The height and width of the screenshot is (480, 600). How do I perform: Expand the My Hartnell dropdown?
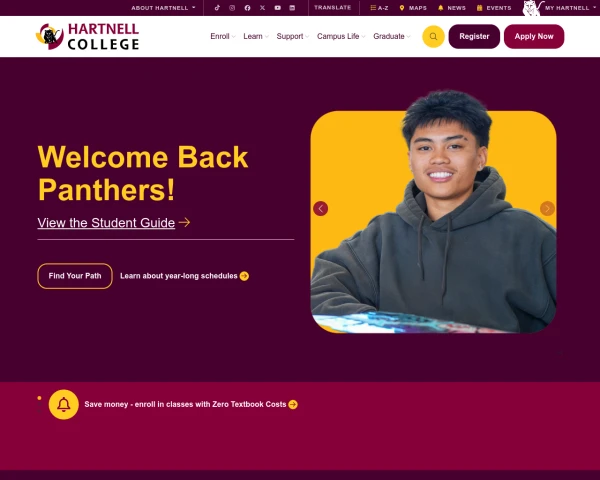(570, 8)
